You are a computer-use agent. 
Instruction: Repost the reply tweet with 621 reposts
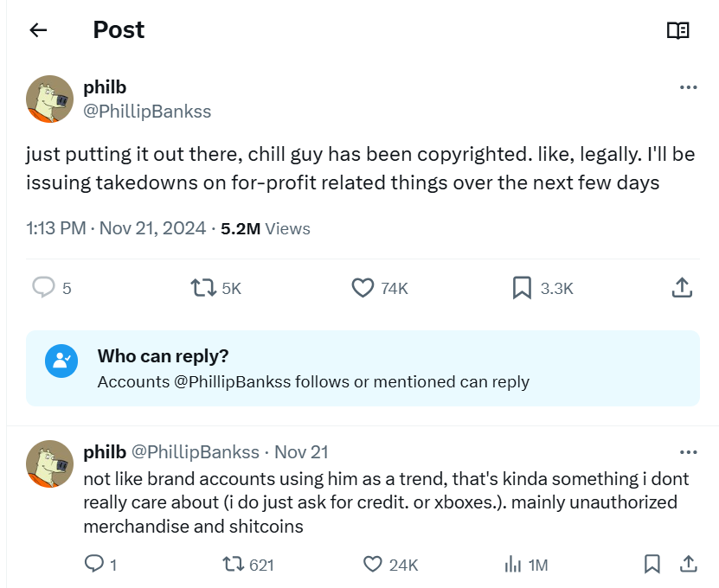(234, 564)
